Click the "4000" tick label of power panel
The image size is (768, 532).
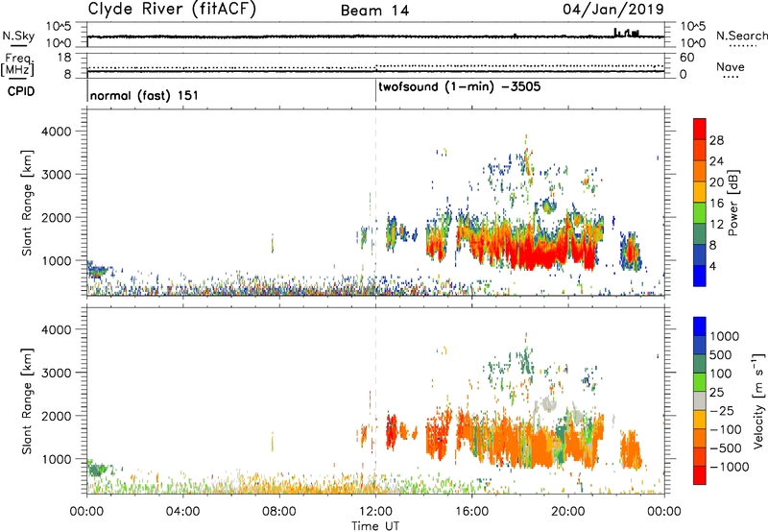tap(57, 132)
